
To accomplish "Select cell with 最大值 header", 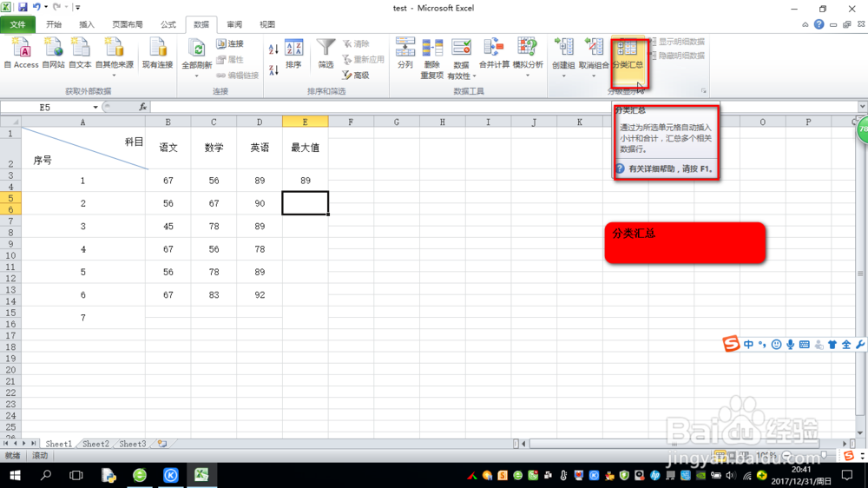I will 305,148.
